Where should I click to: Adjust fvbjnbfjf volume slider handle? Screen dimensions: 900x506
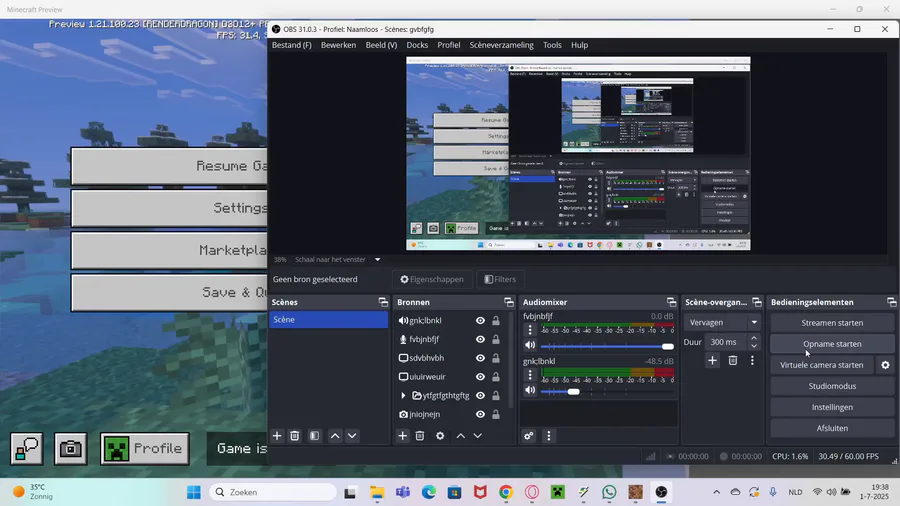click(667, 346)
